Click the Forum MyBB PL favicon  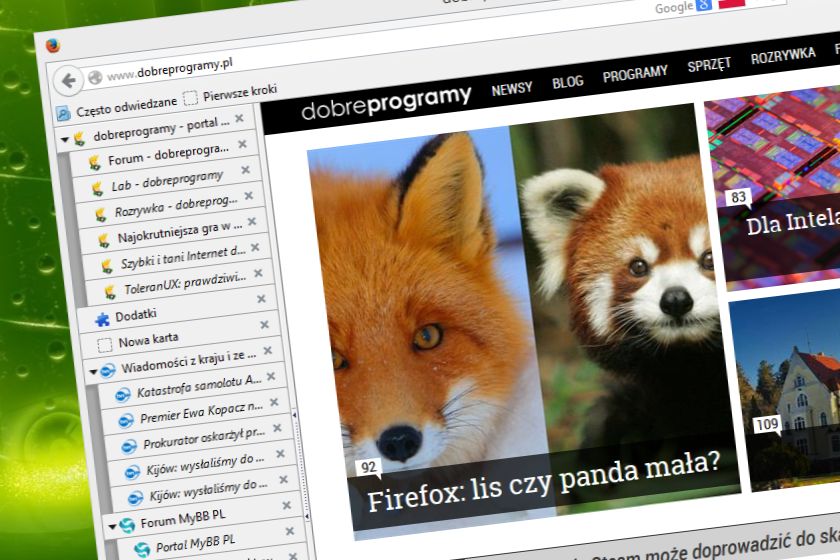point(127,526)
